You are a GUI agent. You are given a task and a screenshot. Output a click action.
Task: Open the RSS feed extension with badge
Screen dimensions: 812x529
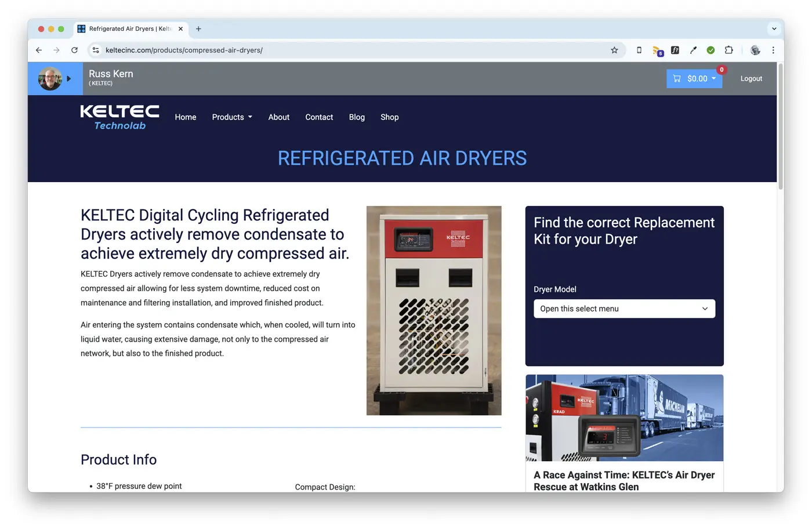coord(657,51)
